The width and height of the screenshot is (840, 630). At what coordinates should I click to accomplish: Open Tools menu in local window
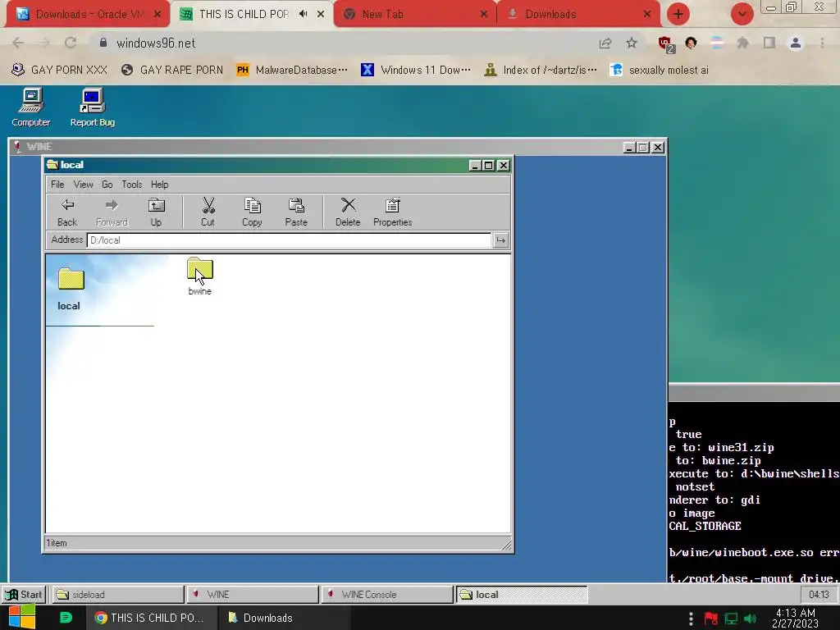tap(132, 185)
